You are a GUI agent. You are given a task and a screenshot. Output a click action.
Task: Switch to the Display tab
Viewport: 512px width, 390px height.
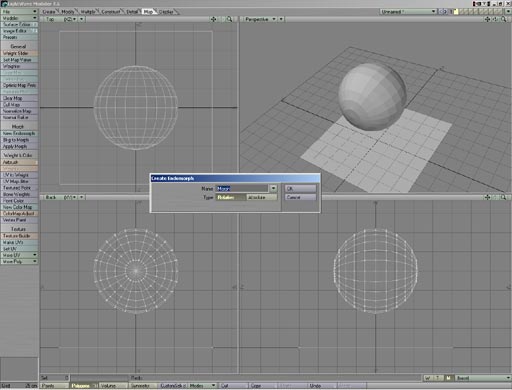tap(166, 12)
